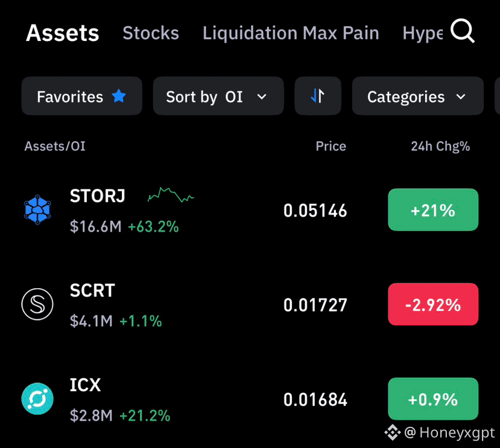
Task: Click the blue star icon in Favorites
Action: (x=119, y=96)
